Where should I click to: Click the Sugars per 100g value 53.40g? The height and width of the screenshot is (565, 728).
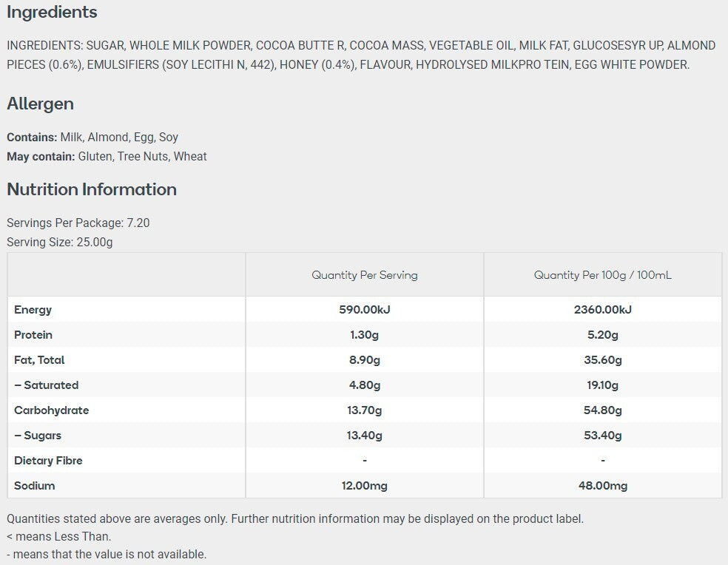click(x=603, y=436)
